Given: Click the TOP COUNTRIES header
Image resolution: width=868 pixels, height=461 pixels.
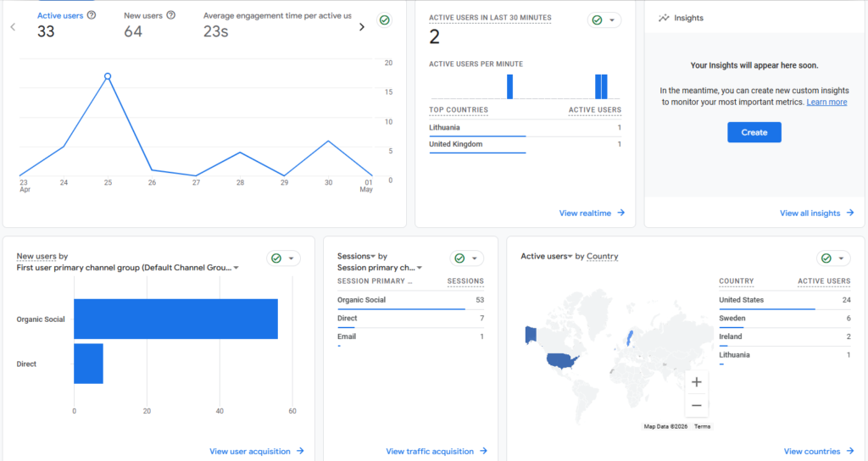Looking at the screenshot, I should (459, 110).
